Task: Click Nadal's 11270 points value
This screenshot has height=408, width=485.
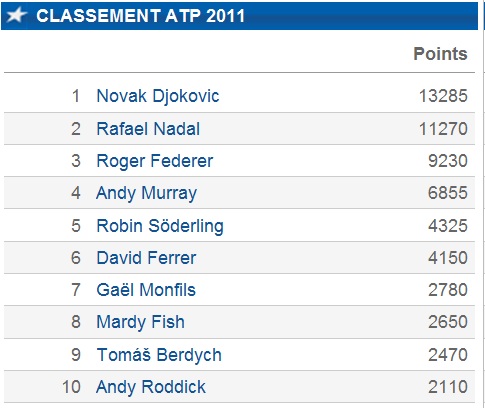Action: tap(443, 129)
